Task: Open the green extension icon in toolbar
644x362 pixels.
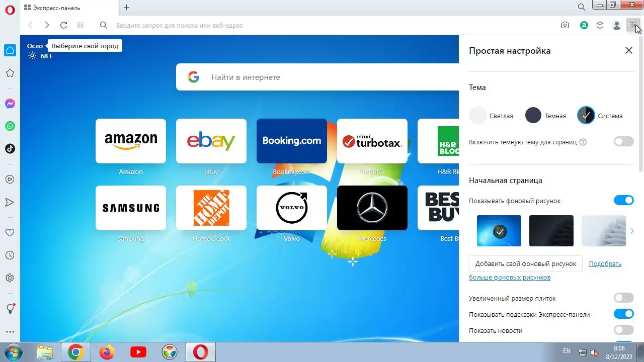Action: (x=584, y=25)
